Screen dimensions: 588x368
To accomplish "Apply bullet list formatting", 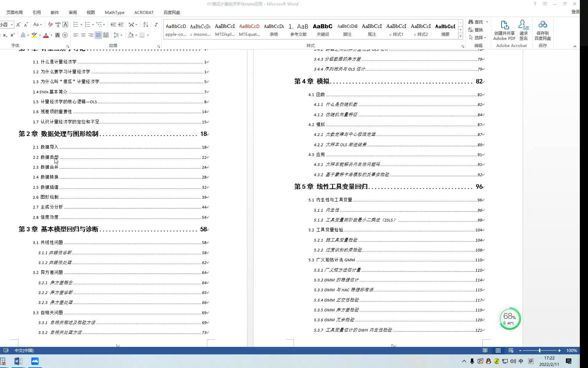I will pos(76,25).
